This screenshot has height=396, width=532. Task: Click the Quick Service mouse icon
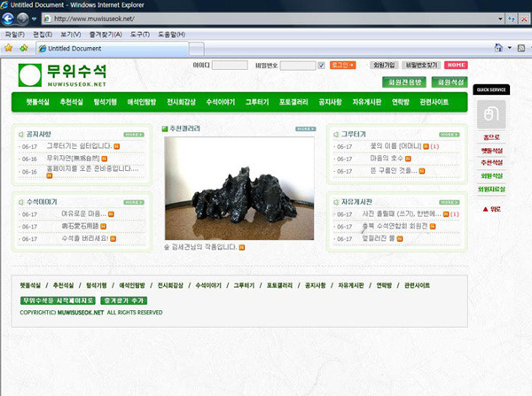(x=491, y=114)
